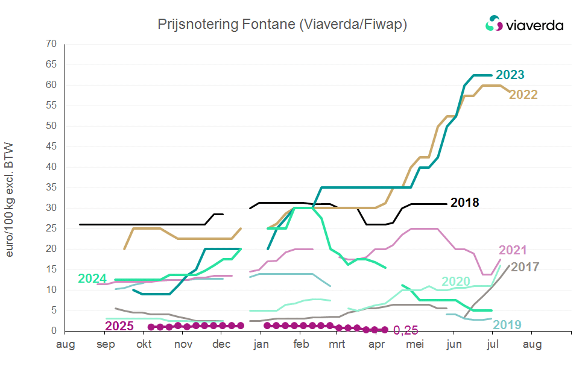Select the pink 2021 series label
The image size is (588, 384).
(x=513, y=250)
